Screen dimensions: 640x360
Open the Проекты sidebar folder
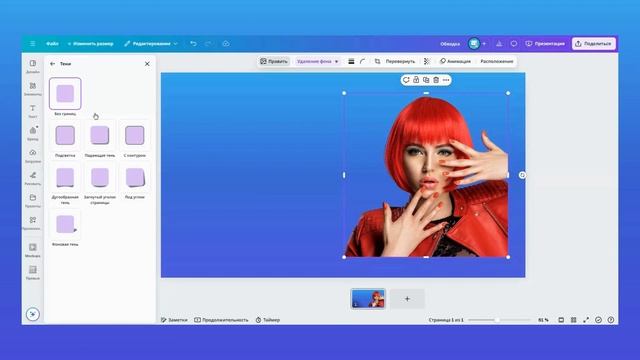(33, 201)
